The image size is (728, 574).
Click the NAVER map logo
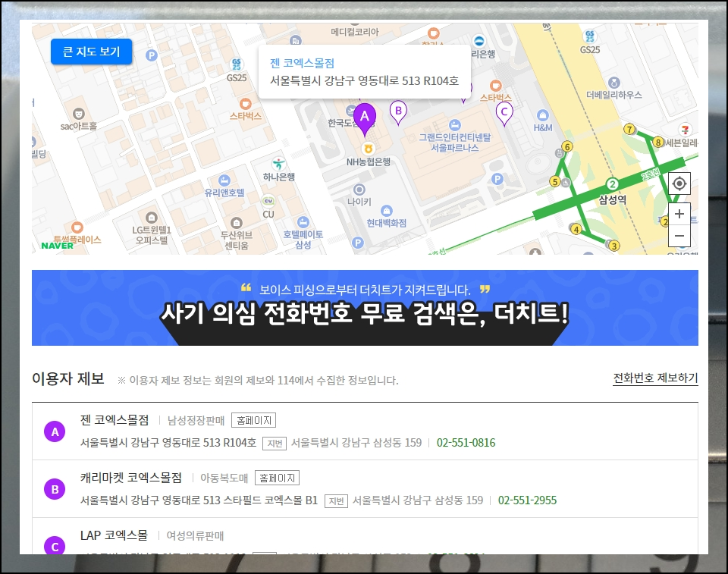point(57,246)
